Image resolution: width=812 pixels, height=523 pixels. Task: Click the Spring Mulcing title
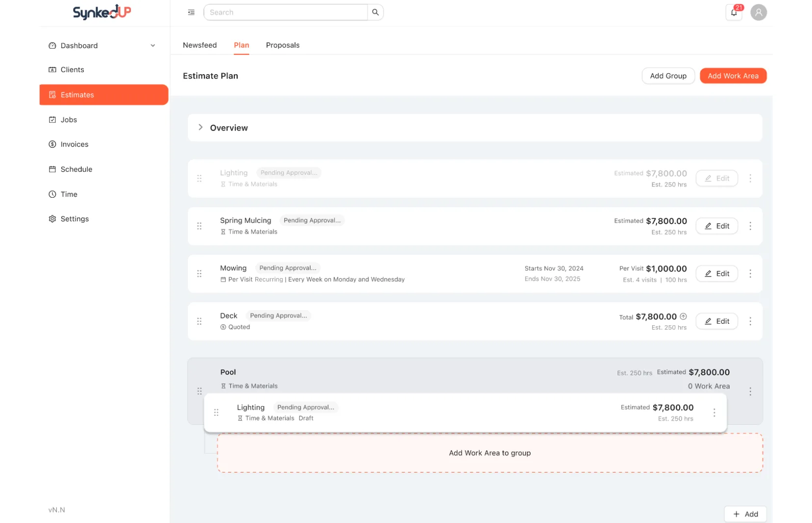(x=246, y=221)
